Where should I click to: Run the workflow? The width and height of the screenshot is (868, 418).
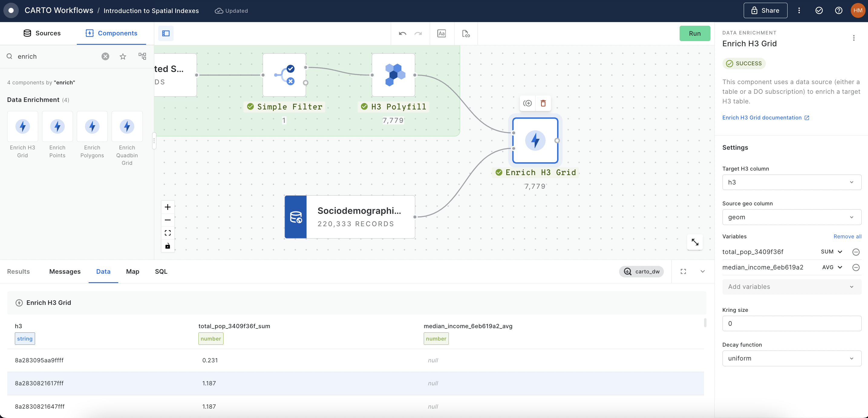[x=695, y=33]
